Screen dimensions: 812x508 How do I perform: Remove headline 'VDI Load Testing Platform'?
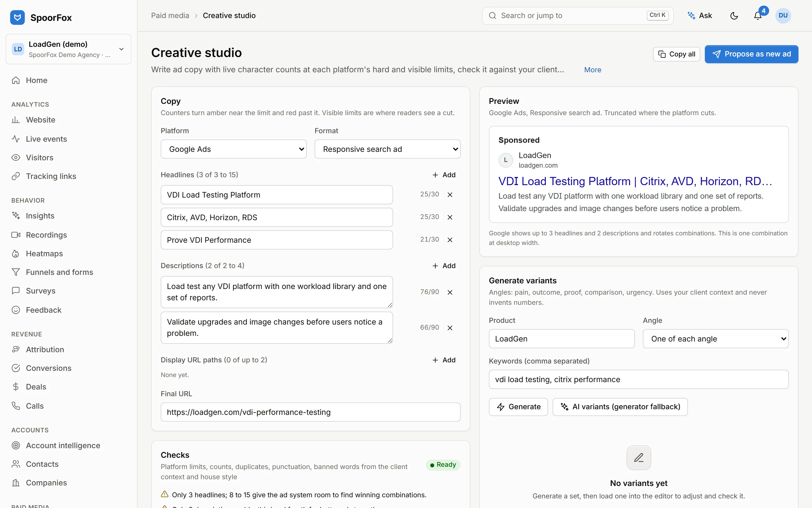450,194
